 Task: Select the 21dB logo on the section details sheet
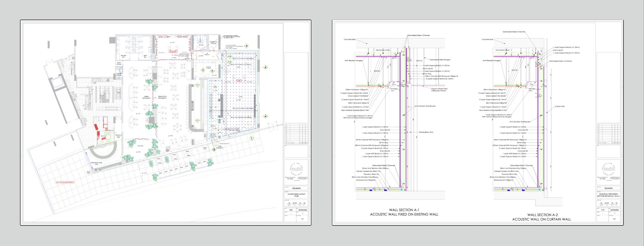(x=608, y=169)
